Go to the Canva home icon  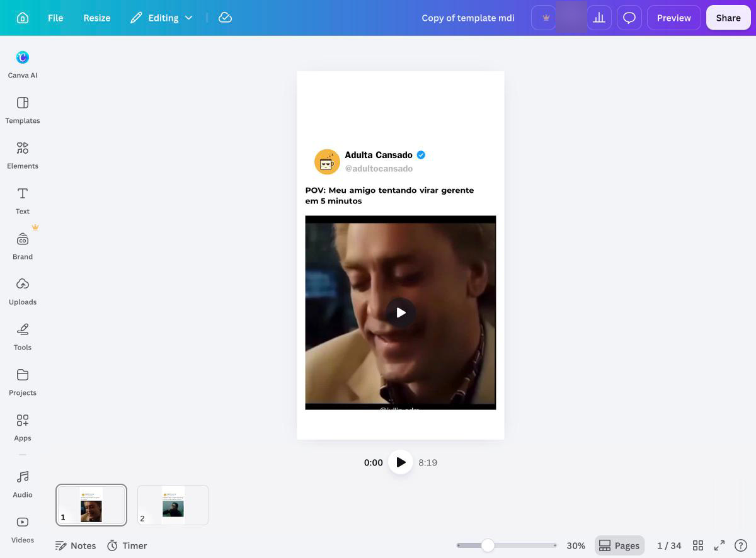(23, 18)
